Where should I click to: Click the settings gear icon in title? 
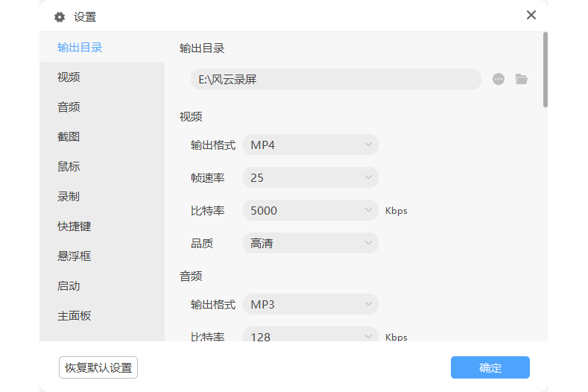tap(60, 17)
